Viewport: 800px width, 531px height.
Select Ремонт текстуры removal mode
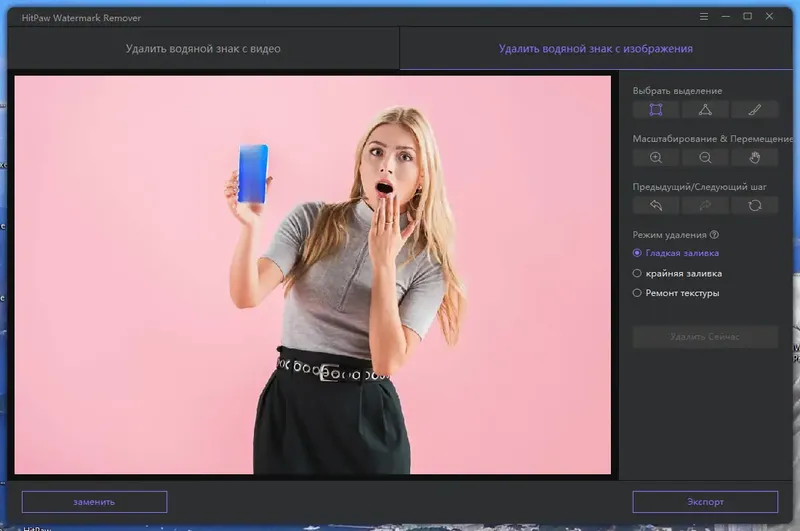[676, 293]
